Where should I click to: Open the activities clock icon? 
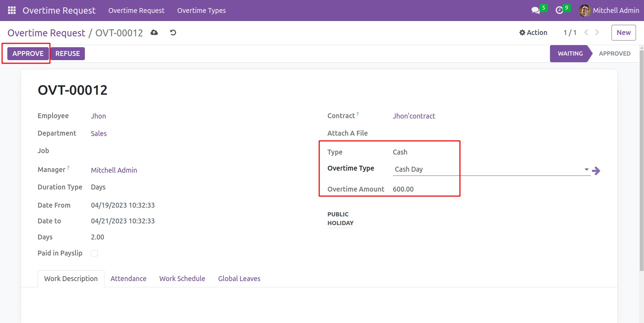click(559, 10)
